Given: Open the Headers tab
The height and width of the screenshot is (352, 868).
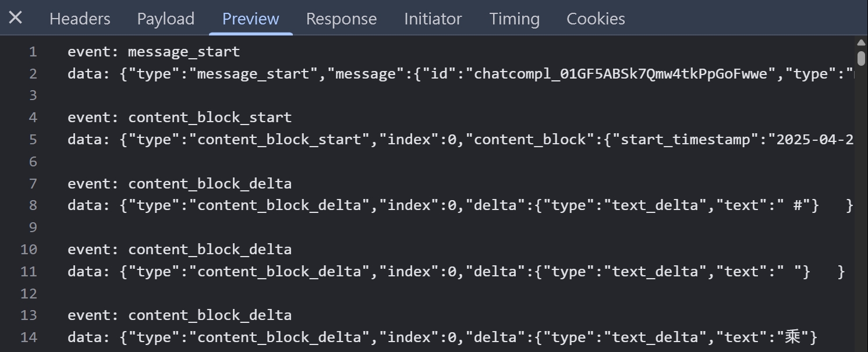Looking at the screenshot, I should 80,19.
